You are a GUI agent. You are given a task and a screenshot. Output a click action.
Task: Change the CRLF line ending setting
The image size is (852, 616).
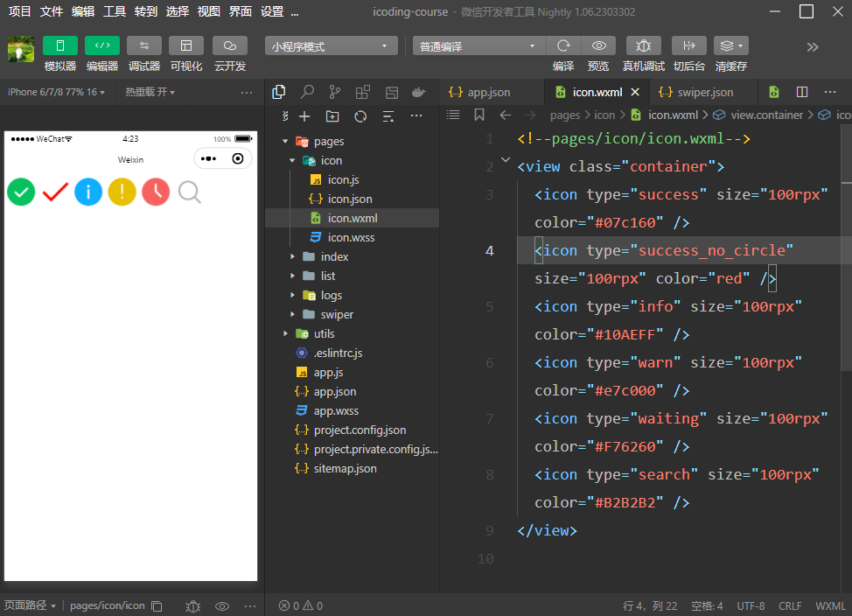790,605
